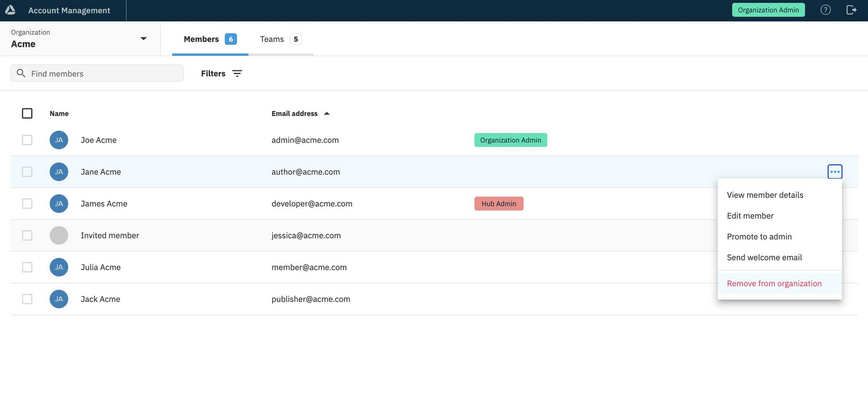868x417 pixels.
Task: Click the three-dot menu for Jane Acme
Action: (x=834, y=172)
